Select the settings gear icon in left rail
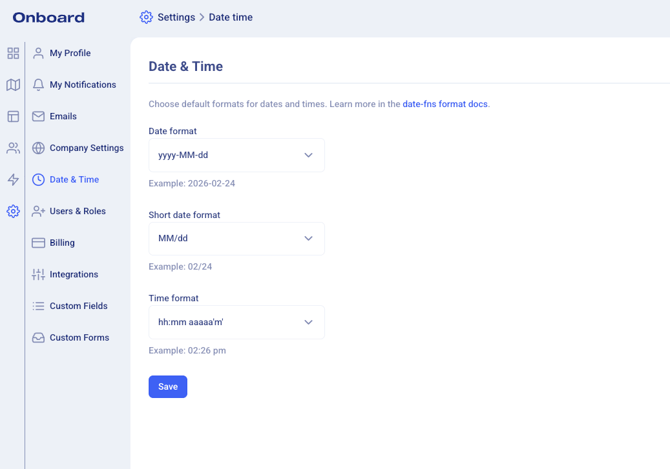This screenshot has height=469, width=670. 13,211
